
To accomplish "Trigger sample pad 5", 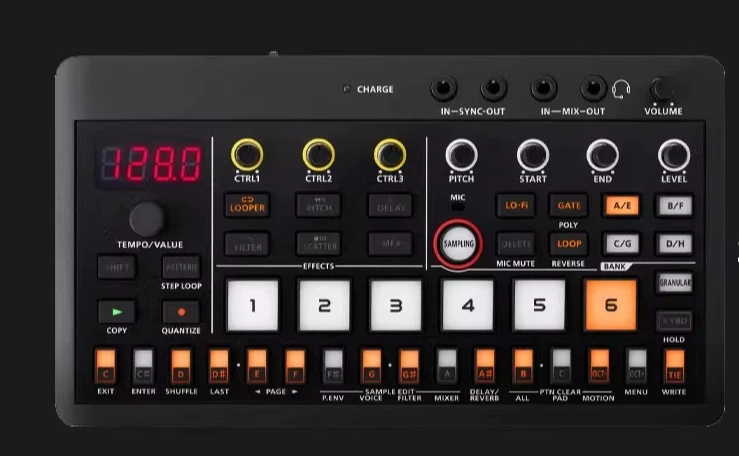I will tap(539, 305).
